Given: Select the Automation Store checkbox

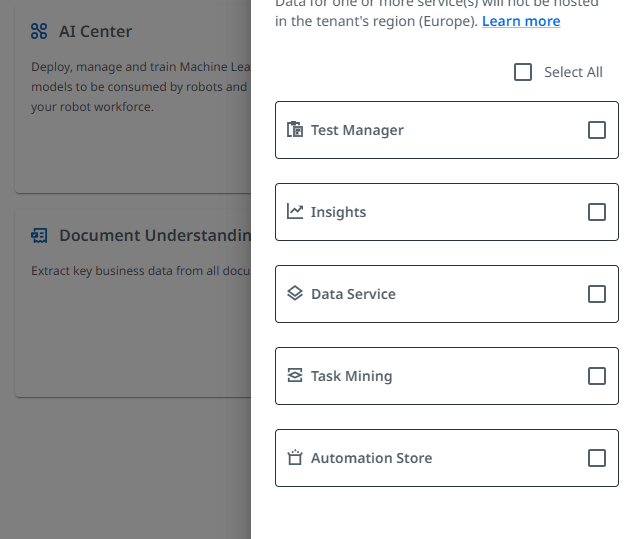Looking at the screenshot, I should point(597,458).
